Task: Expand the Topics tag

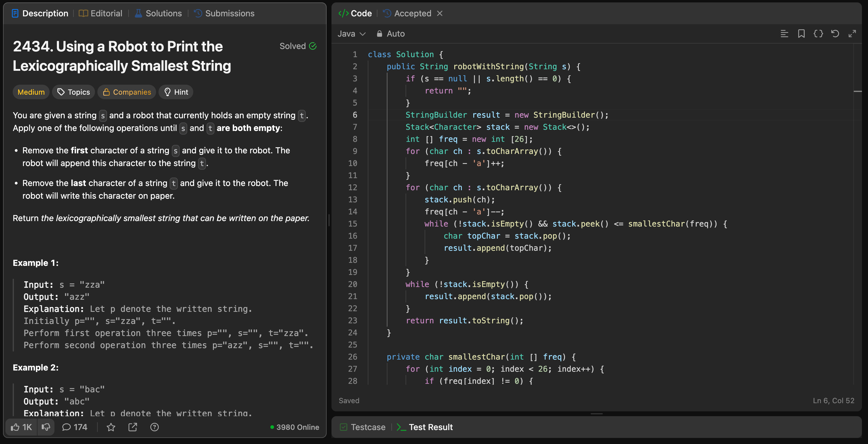Action: [73, 92]
